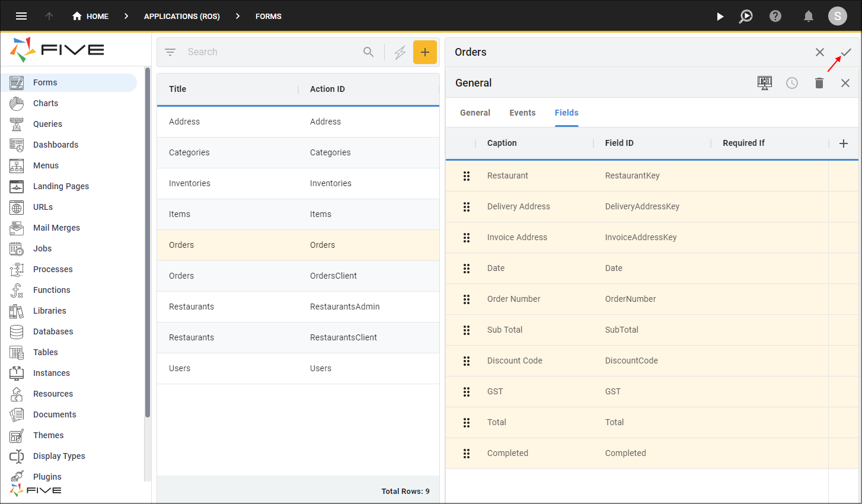Select the Inventories form row
862x504 pixels.
point(298,183)
